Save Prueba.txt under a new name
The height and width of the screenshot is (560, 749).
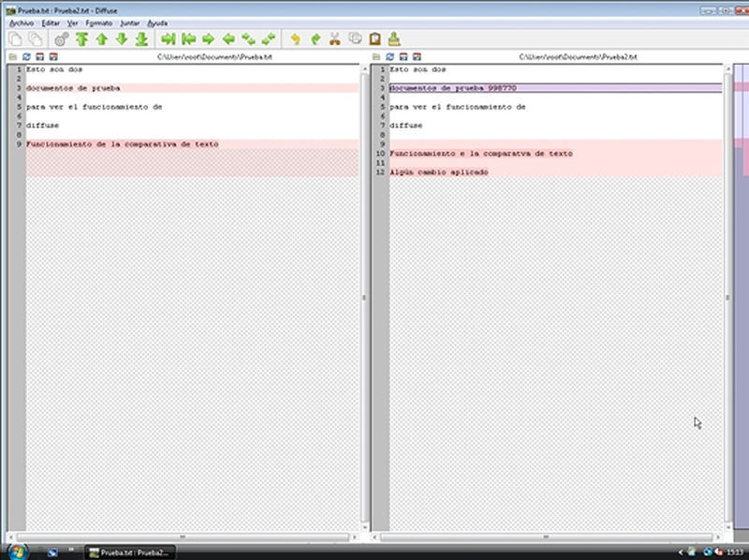pyautogui.click(x=53, y=57)
